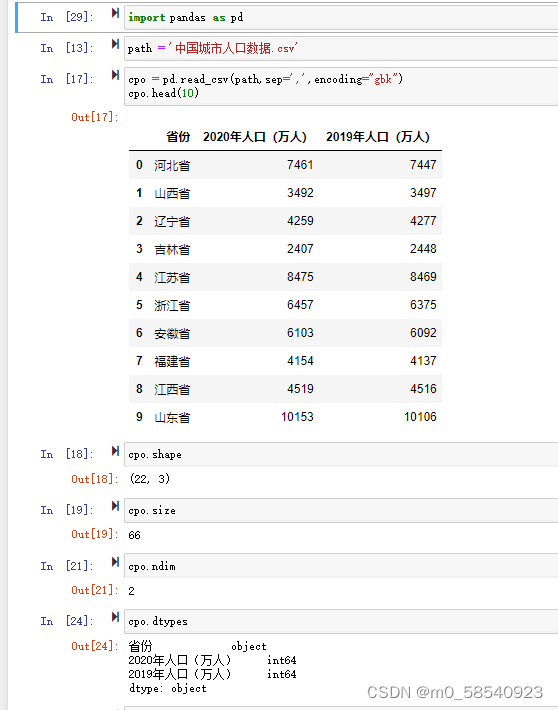Select the value 10106 in the table
The height and width of the screenshot is (710, 558).
(x=420, y=417)
